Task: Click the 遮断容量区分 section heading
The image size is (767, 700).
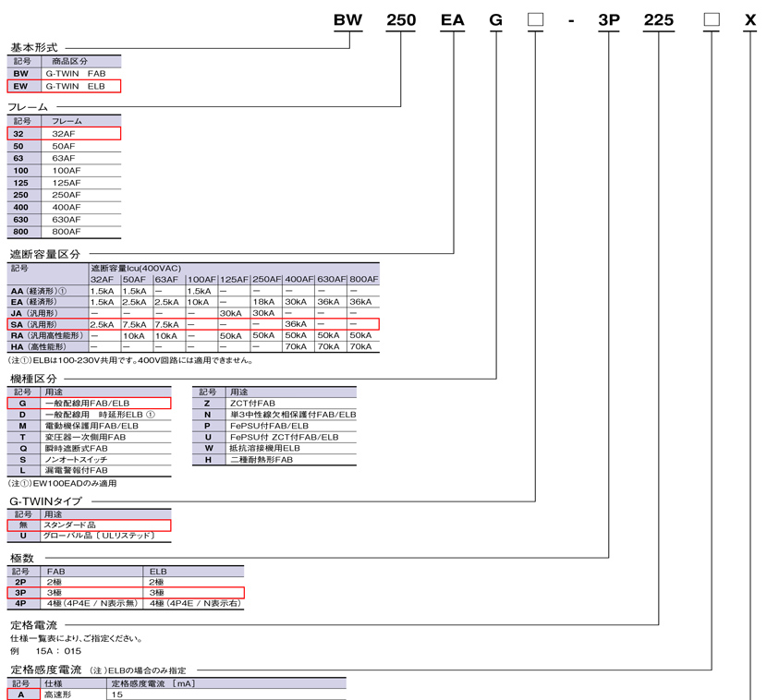Action: (x=44, y=254)
